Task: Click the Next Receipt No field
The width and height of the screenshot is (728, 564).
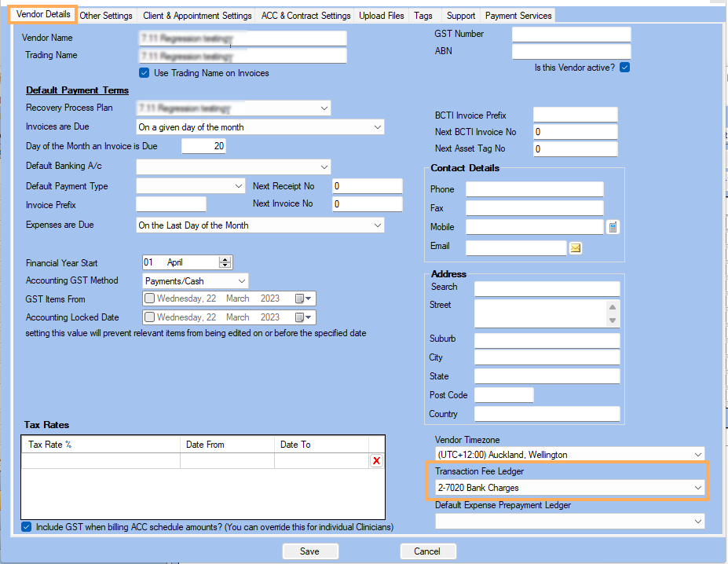Action: point(368,186)
